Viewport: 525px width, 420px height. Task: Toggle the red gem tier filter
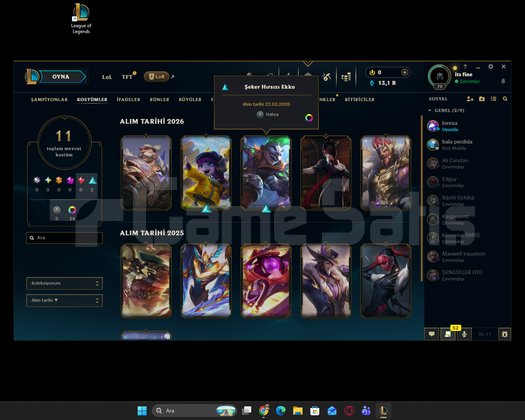tap(81, 180)
